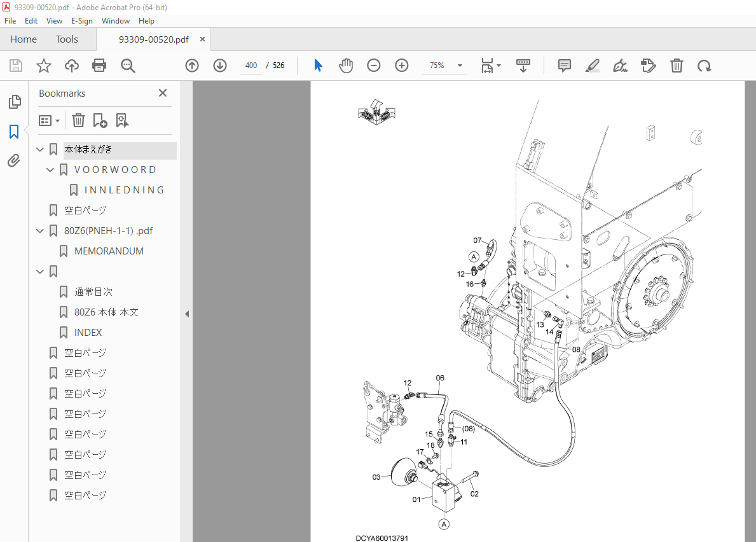Screen dimensions: 756x542
Task: Collapse the navigation pane arrow
Action: click(x=187, y=314)
